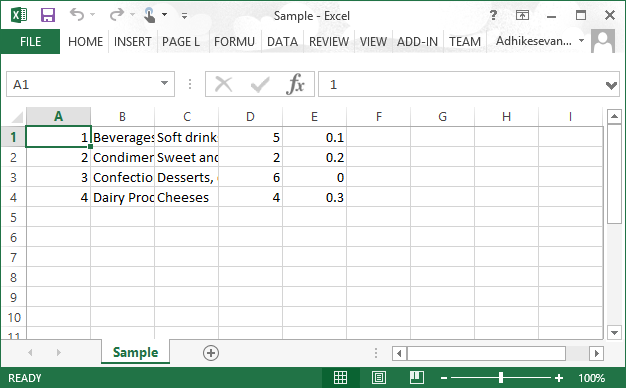
Task: Click the horizontal scroll right arrow
Action: point(596,353)
